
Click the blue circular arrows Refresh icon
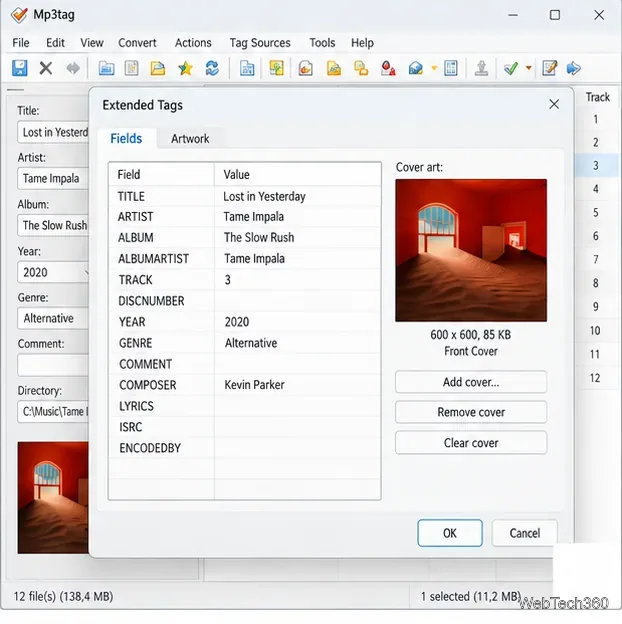212,68
